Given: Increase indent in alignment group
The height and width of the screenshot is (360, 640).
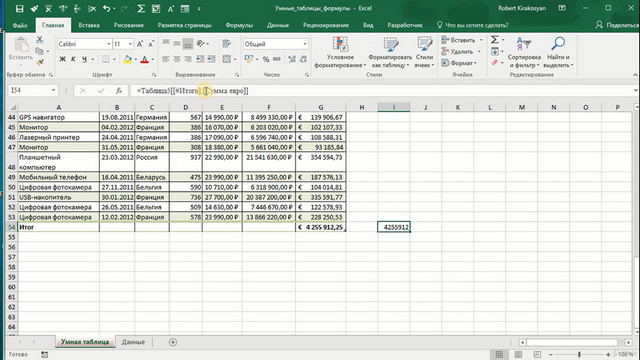Looking at the screenshot, I should pyautogui.click(x=211, y=59).
